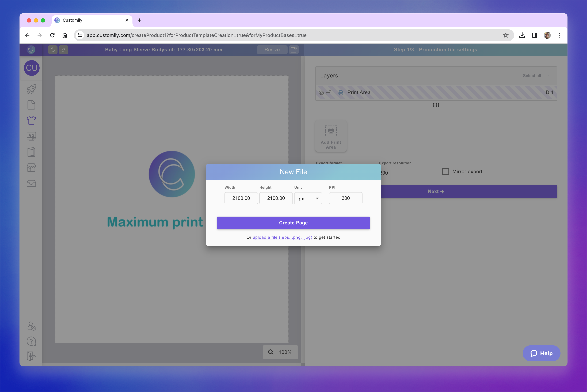587x392 pixels.
Task: Click the blank document sidebar icon
Action: tap(31, 105)
